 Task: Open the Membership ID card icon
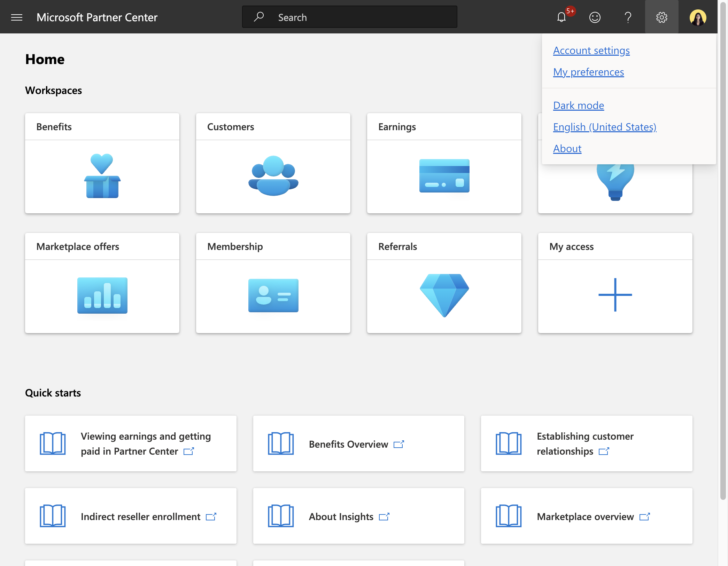273,296
